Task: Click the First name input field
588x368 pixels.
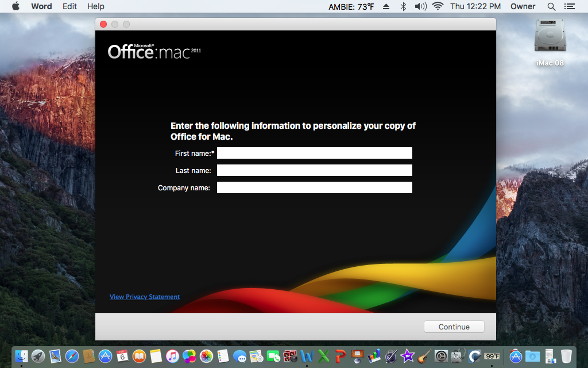Action: pos(314,153)
